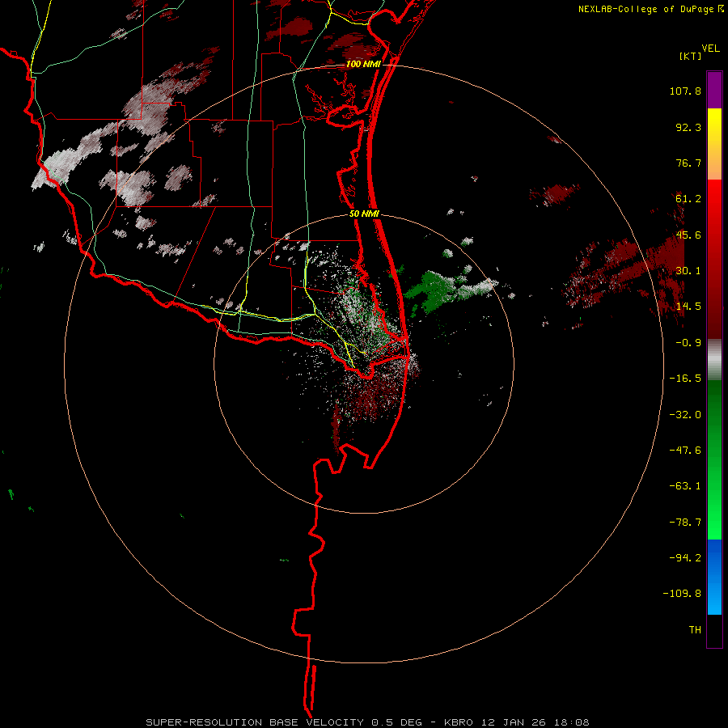Click the 50 NMI range ring label
This screenshot has width=728, height=728.
click(365, 214)
